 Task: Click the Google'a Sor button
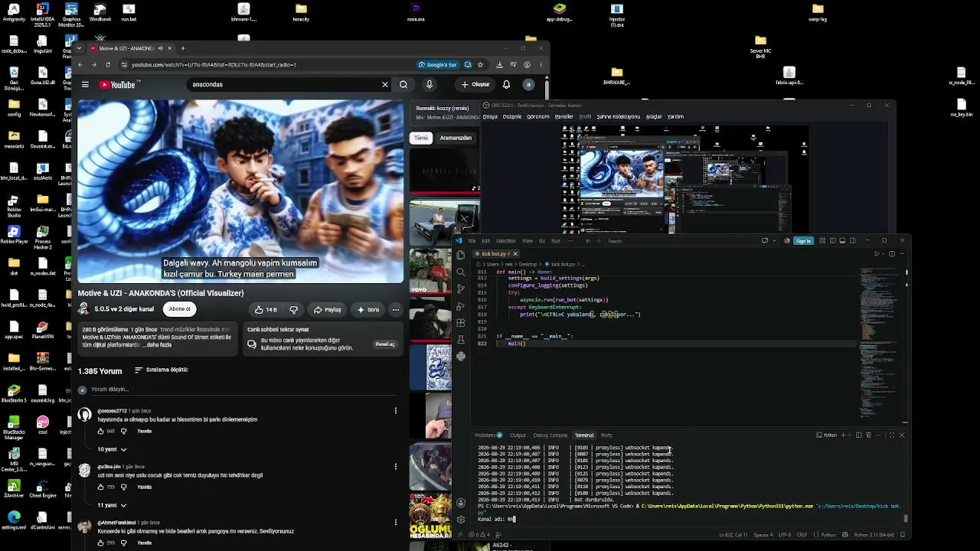(438, 64)
